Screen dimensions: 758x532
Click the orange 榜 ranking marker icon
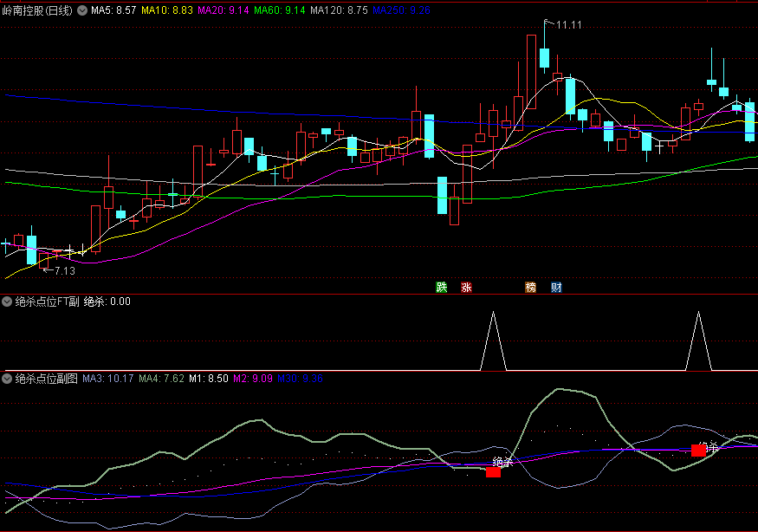[x=530, y=288]
